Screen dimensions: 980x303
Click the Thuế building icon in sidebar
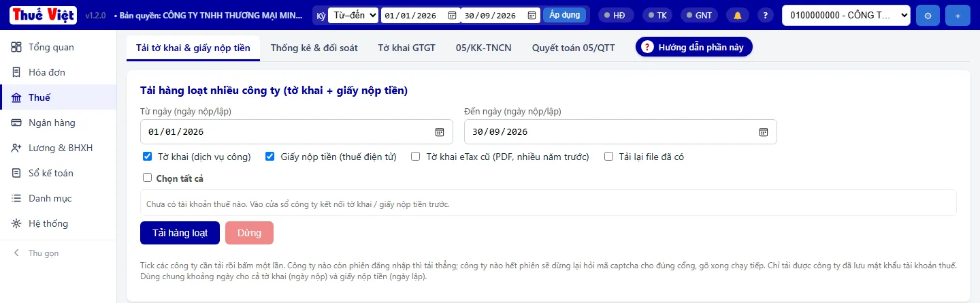(x=16, y=97)
